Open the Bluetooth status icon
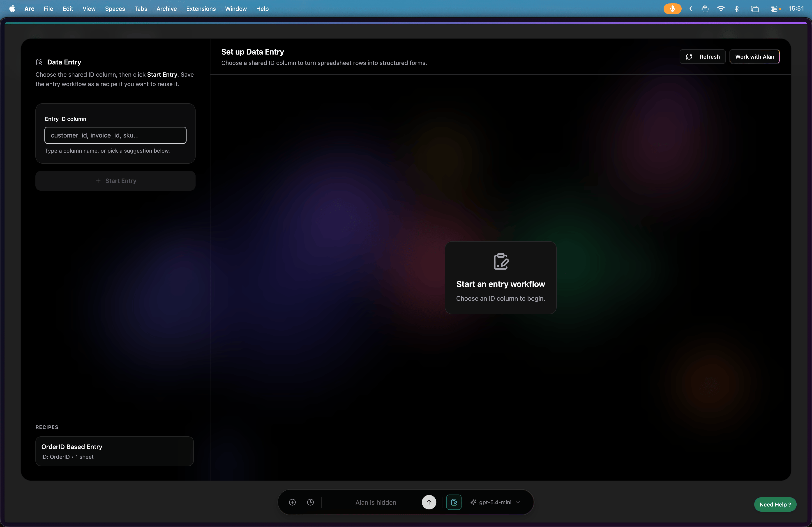The height and width of the screenshot is (527, 812). pos(737,9)
